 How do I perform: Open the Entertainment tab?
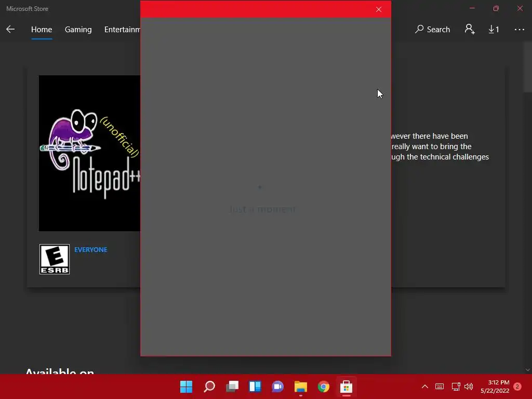coord(122,30)
